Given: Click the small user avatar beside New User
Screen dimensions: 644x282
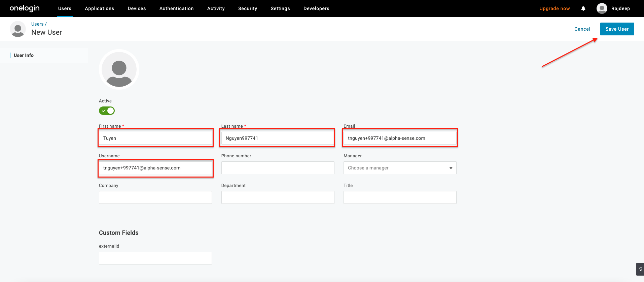Looking at the screenshot, I should point(18,29).
